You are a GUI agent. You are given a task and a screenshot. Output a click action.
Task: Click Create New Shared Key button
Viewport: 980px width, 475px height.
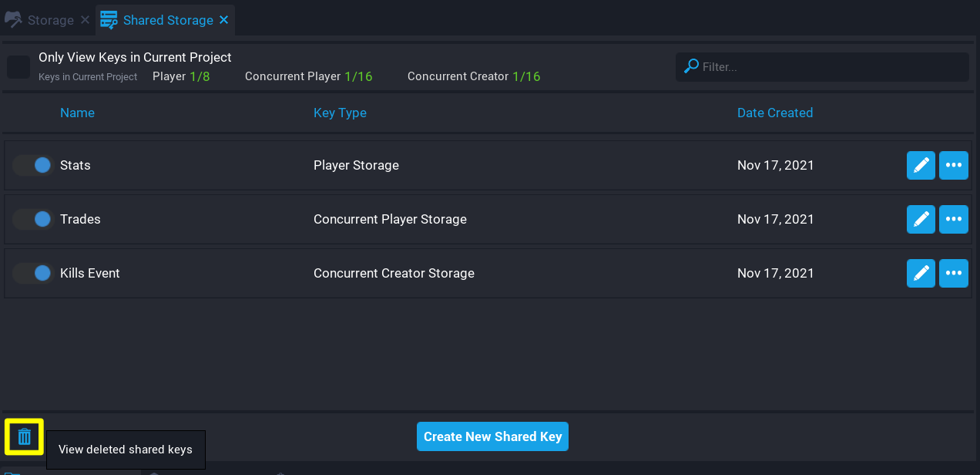pyautogui.click(x=492, y=436)
